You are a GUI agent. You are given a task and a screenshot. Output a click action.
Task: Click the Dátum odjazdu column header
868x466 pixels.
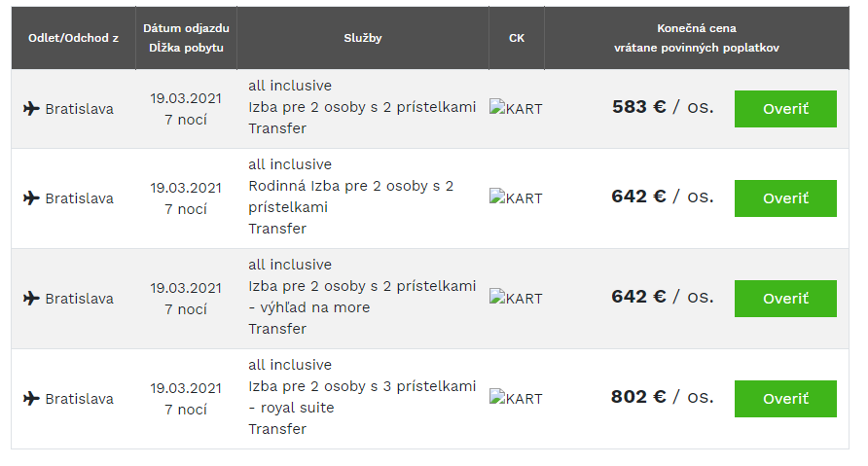(x=186, y=28)
